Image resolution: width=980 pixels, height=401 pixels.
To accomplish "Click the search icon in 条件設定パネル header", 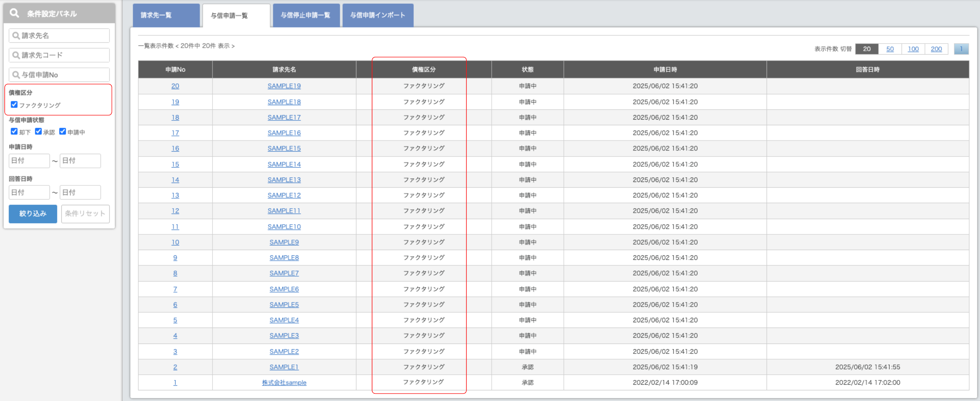I will [14, 13].
